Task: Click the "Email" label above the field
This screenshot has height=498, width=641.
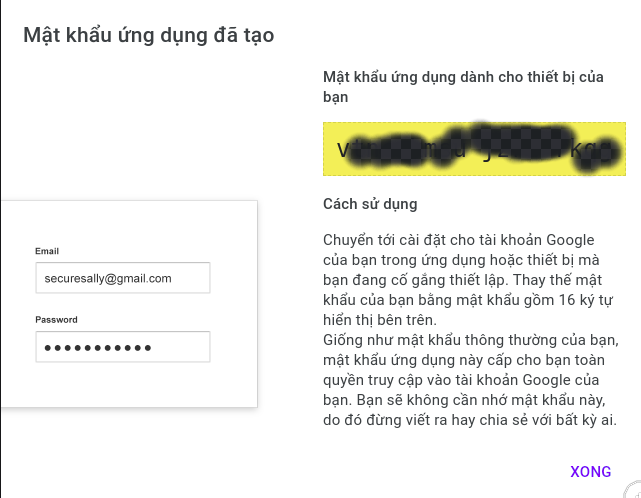Action: click(47, 251)
